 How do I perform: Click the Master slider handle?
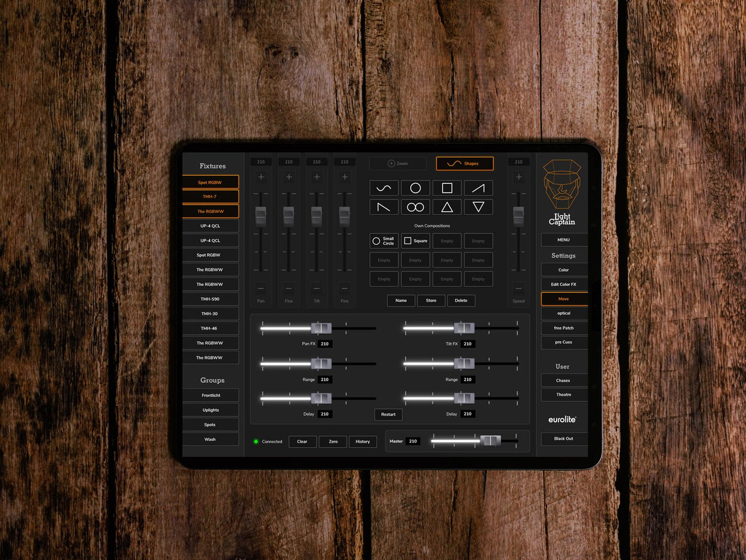[490, 441]
